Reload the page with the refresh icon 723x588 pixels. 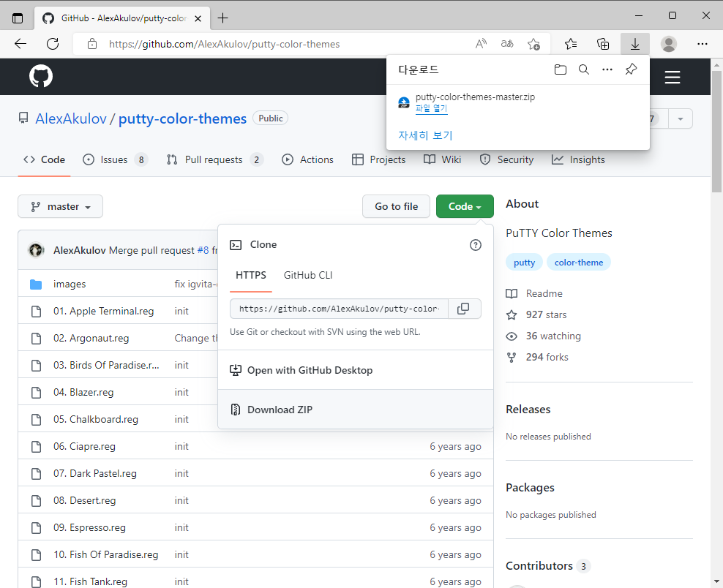point(53,44)
